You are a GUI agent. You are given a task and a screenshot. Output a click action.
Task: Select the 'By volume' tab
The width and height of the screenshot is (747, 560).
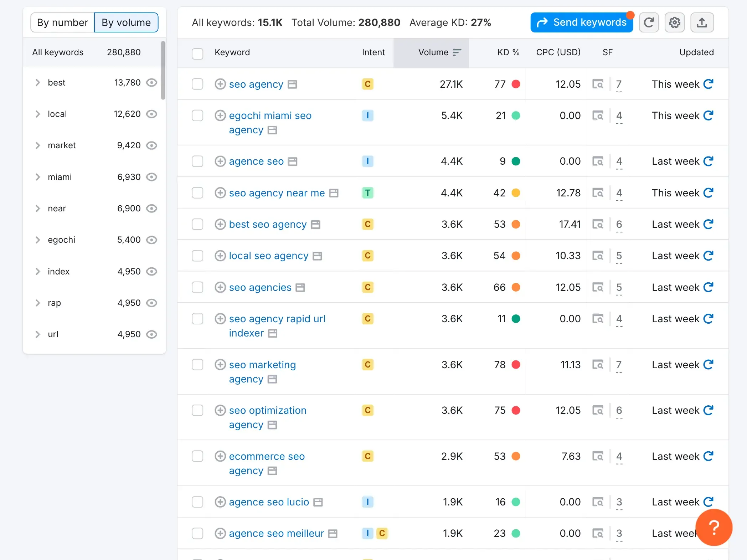126,22
